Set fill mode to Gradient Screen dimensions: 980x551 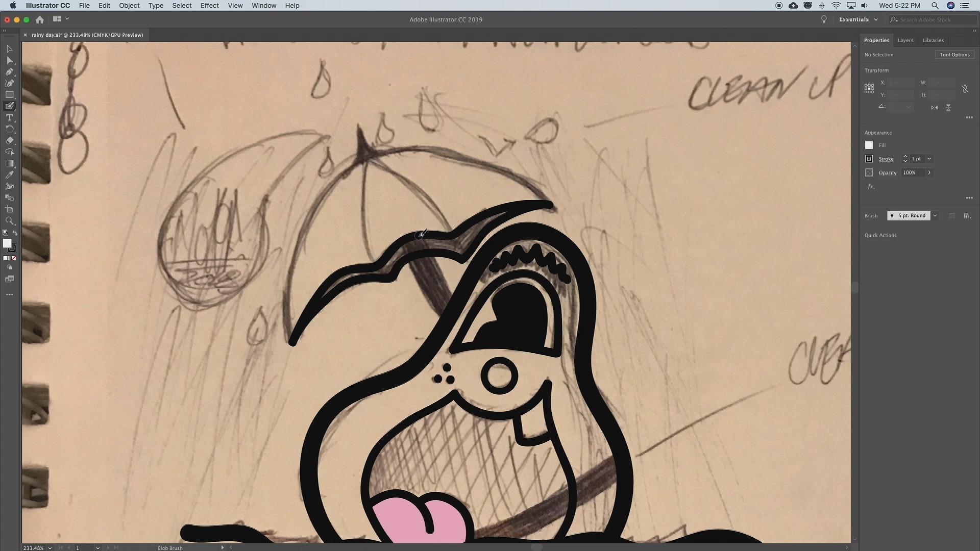9,258
